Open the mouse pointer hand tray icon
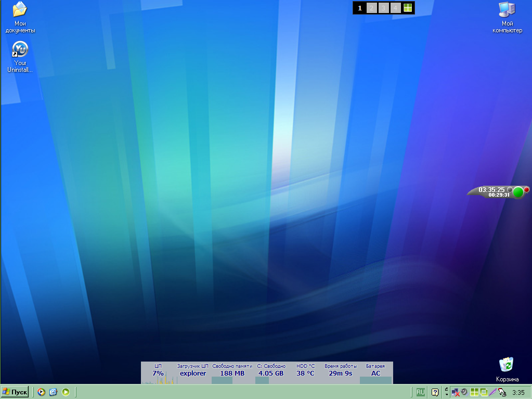 click(x=502, y=393)
